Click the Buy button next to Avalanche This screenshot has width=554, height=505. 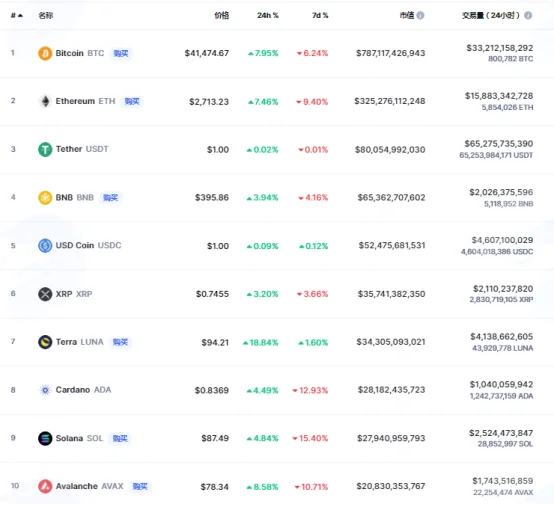140,487
